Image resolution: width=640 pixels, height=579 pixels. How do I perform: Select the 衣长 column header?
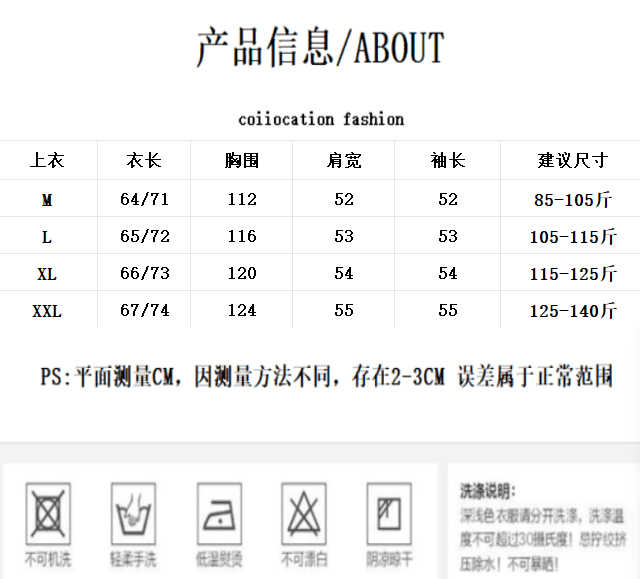coord(144,160)
